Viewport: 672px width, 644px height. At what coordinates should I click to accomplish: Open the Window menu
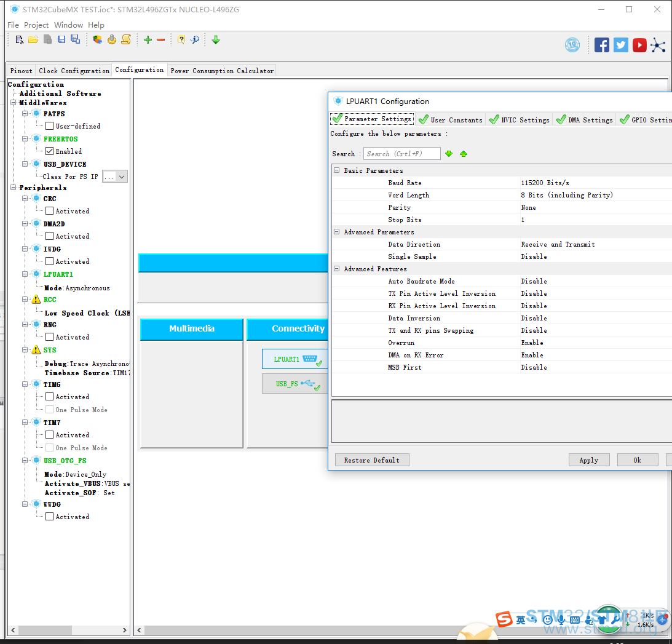coord(69,25)
